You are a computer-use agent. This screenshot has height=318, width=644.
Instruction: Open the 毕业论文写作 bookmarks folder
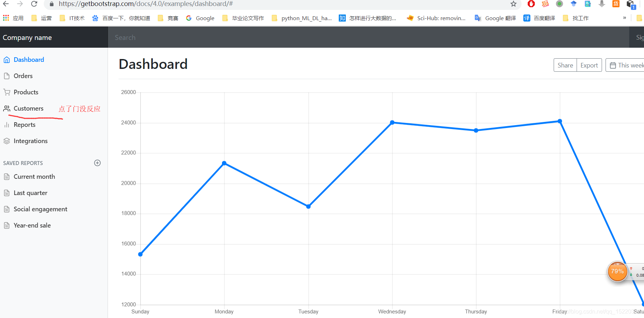(243, 18)
